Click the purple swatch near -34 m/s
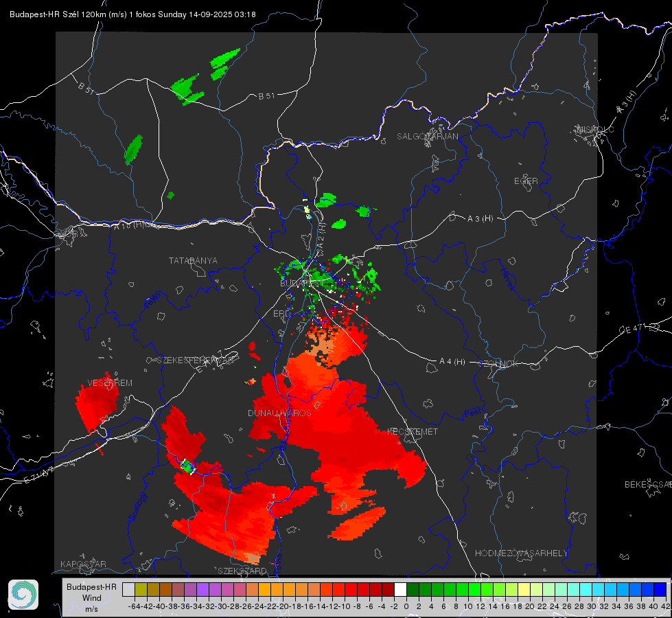Image resolution: width=672 pixels, height=618 pixels. click(202, 589)
